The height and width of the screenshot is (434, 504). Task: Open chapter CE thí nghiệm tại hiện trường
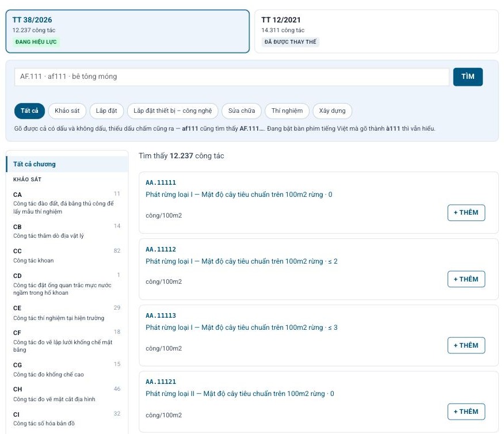click(67, 313)
